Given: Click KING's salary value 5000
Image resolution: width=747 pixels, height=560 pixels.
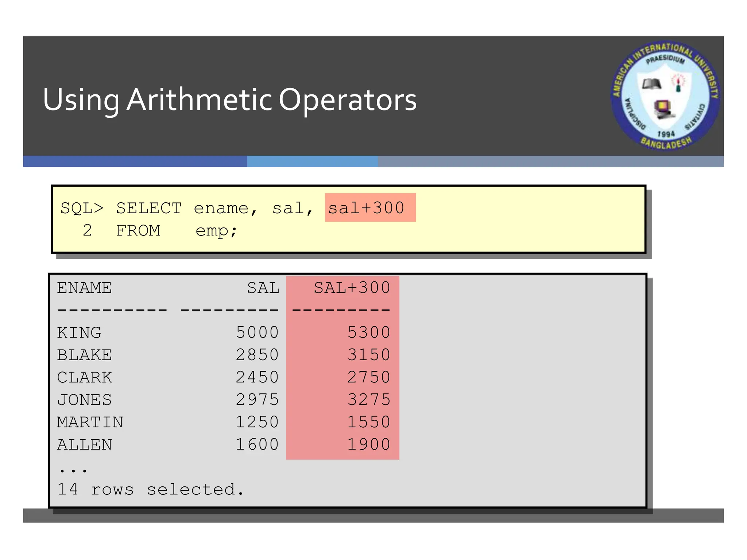Looking at the screenshot, I should coord(257,332).
